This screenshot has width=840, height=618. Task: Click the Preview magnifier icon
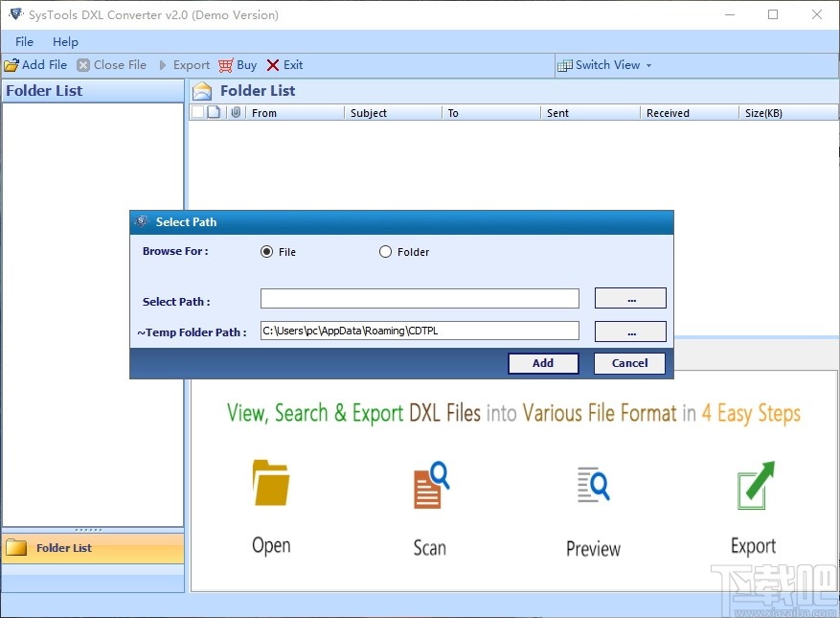point(591,484)
